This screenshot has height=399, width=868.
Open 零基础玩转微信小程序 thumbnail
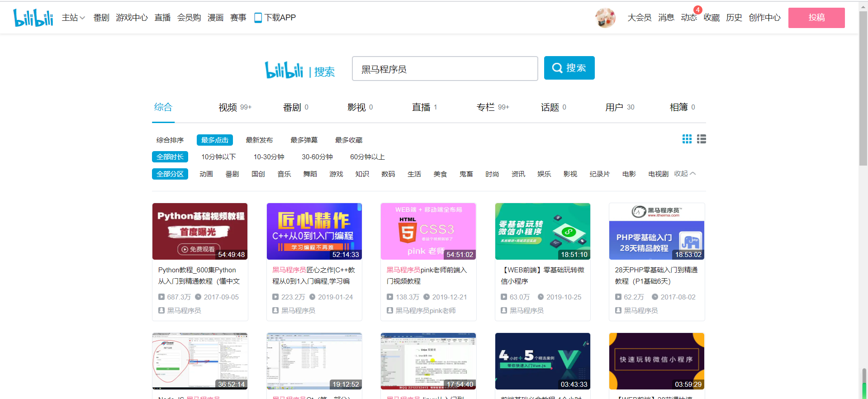point(543,231)
